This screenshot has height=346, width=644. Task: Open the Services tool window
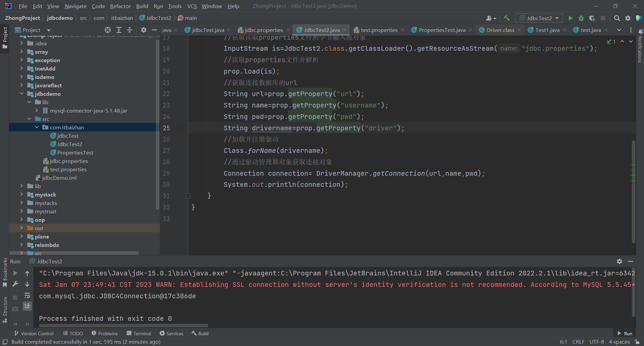[x=172, y=333]
